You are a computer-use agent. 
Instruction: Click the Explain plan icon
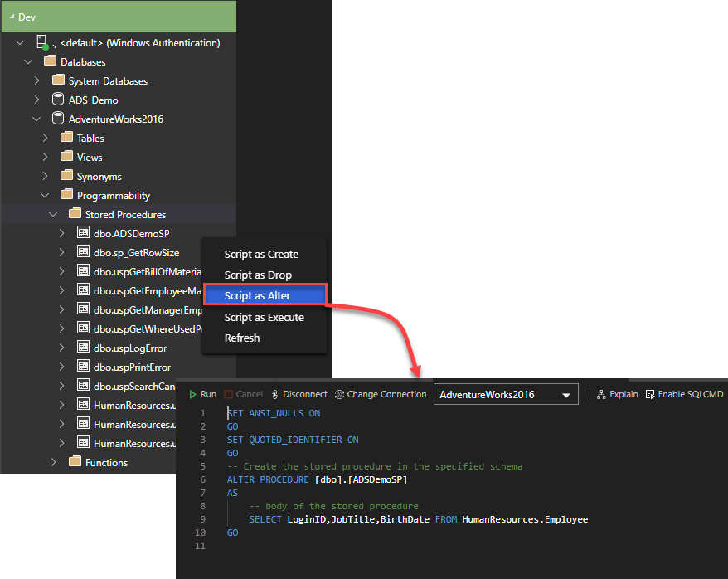coord(601,395)
